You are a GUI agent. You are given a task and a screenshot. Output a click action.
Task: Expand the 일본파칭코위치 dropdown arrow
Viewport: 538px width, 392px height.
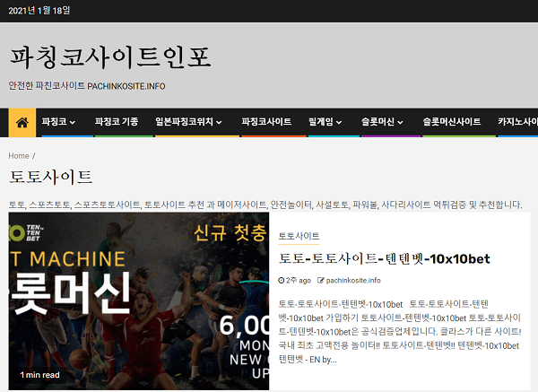pos(220,122)
